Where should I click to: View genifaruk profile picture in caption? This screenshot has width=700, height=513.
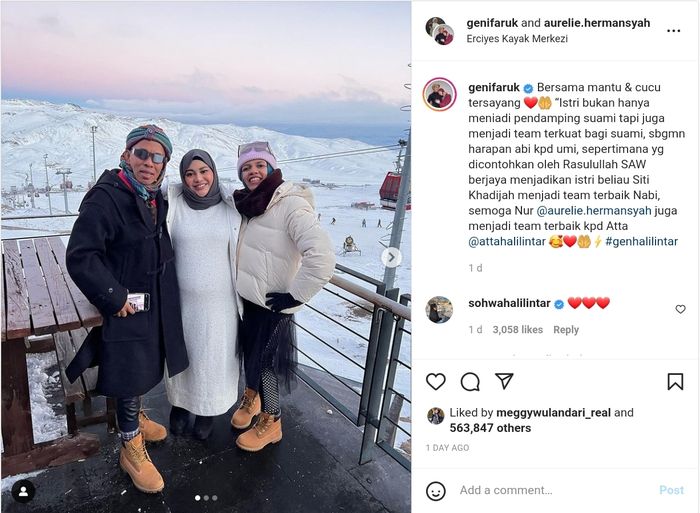pyautogui.click(x=440, y=94)
